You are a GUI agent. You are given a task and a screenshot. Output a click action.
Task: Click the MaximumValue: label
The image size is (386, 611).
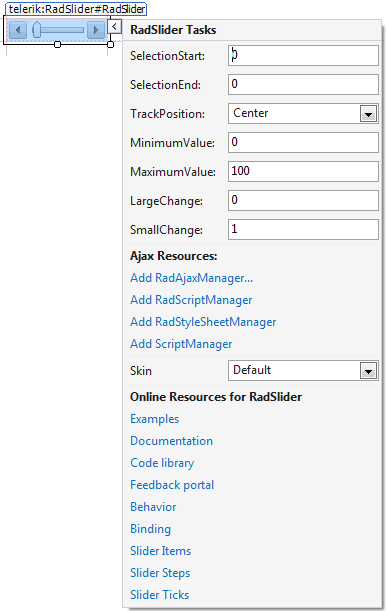point(173,172)
